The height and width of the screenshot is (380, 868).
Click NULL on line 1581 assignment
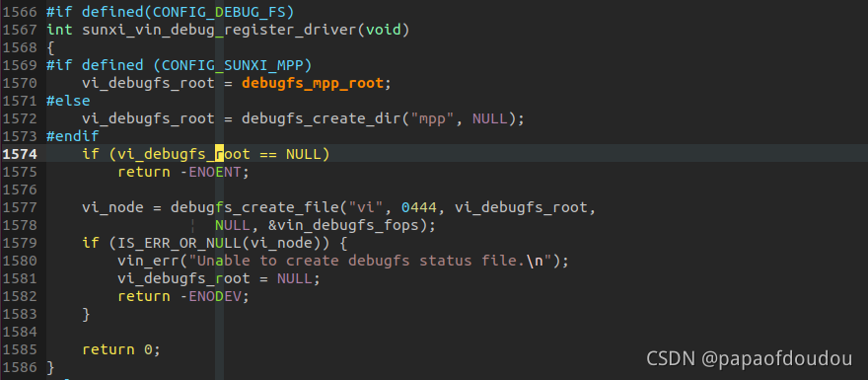tap(295, 278)
